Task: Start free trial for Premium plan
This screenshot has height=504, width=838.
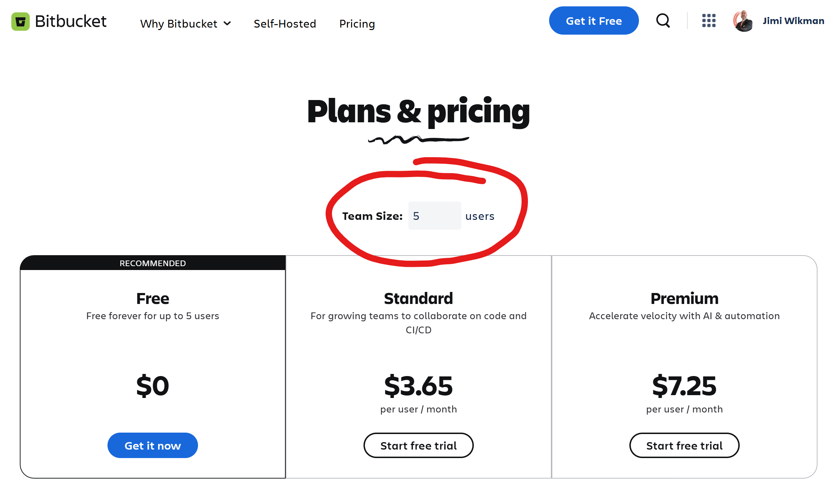Action: pos(684,445)
